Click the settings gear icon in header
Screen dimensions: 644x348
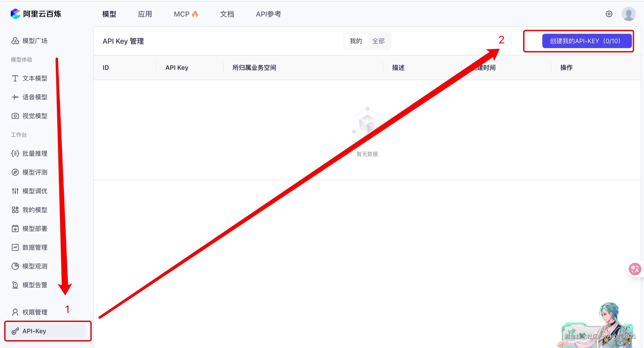pyautogui.click(x=609, y=14)
